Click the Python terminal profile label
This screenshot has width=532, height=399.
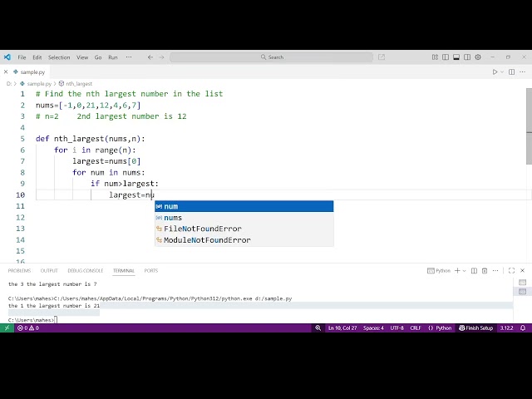point(439,270)
